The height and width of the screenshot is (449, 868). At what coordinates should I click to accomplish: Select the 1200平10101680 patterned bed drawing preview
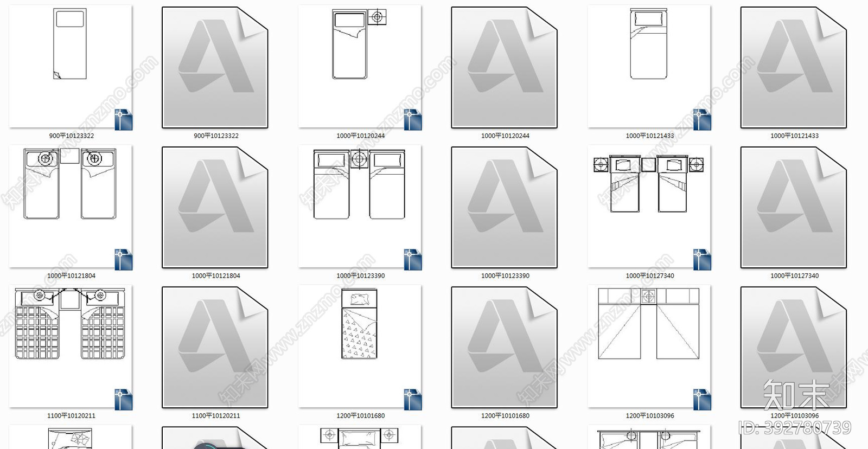pos(360,347)
